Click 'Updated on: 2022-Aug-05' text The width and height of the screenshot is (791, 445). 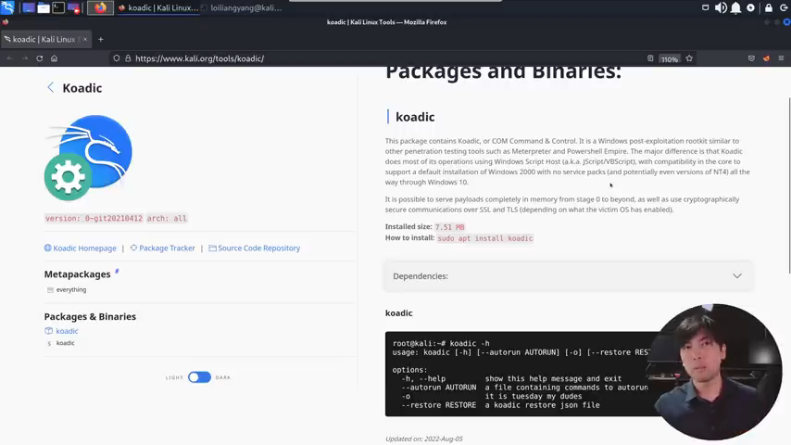point(424,439)
